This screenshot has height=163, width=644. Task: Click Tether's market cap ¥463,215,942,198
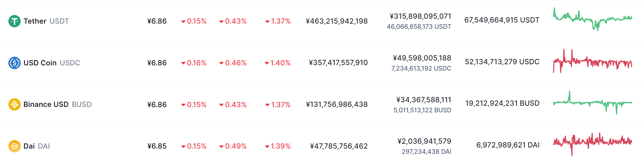336,21
